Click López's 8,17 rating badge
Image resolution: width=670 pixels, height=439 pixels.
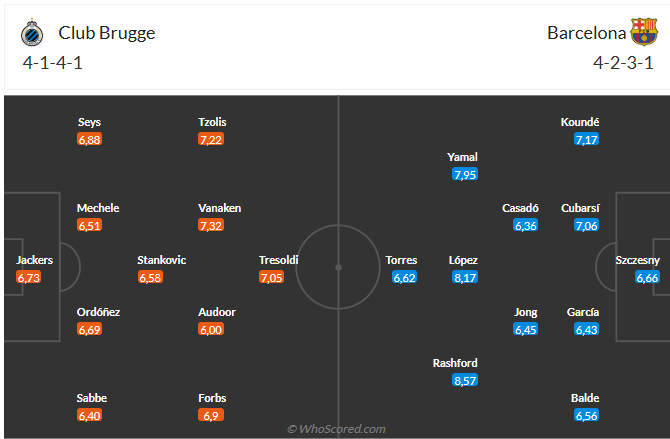[x=464, y=277]
